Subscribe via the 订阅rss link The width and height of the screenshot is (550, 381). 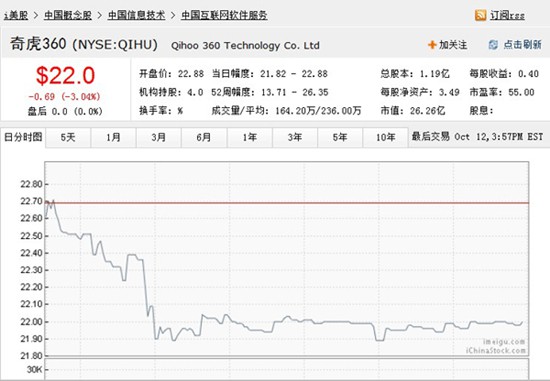[507, 15]
